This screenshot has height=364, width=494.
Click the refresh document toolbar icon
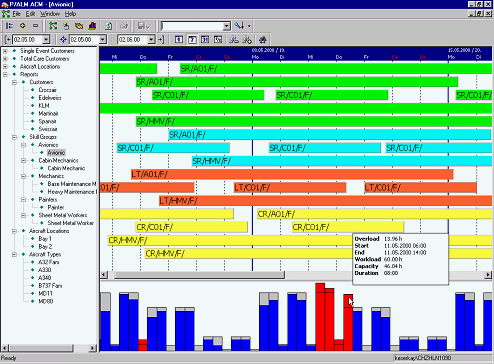108,26
